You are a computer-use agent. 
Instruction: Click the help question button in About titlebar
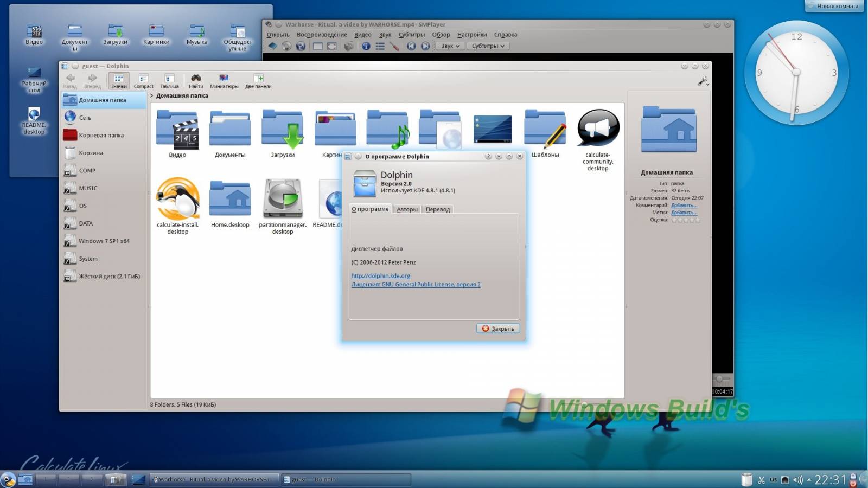tap(488, 156)
